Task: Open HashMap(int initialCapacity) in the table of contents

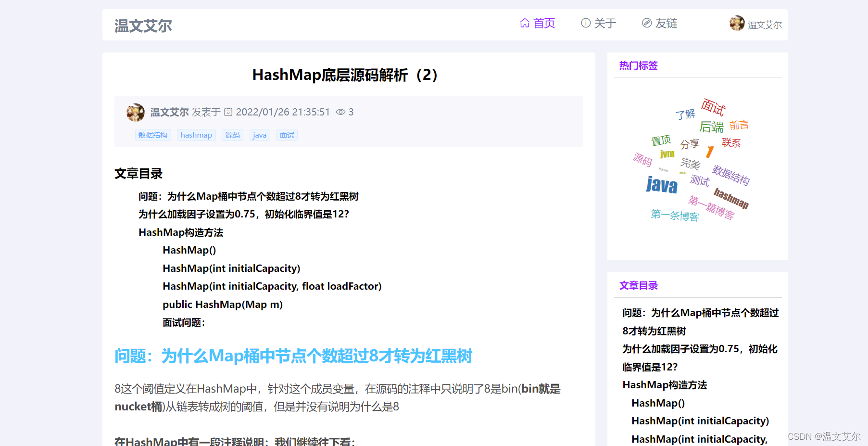Action: [231, 268]
